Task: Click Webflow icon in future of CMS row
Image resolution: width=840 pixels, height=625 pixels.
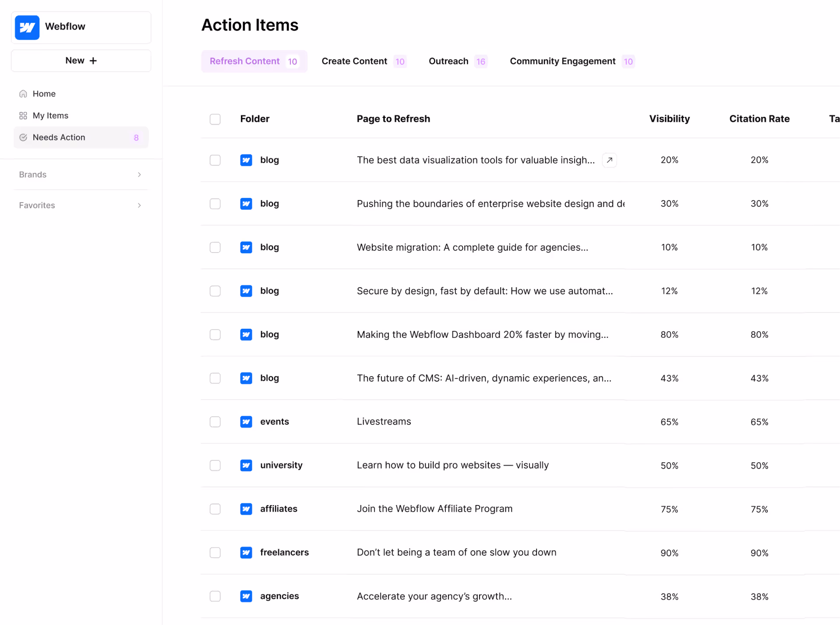Action: pos(246,378)
